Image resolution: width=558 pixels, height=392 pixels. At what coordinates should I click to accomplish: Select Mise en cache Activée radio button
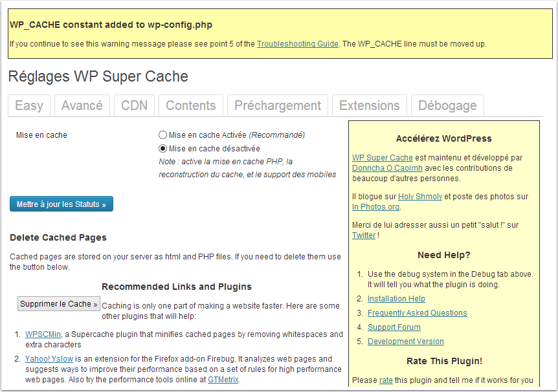[162, 135]
